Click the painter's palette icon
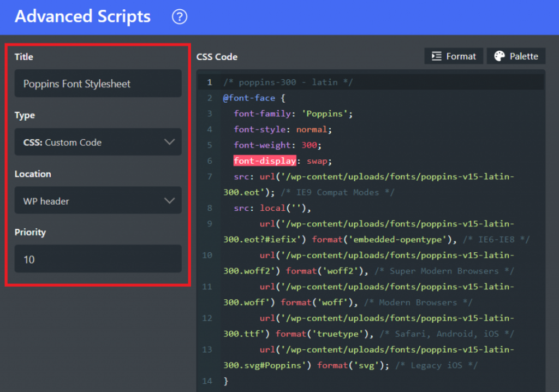This screenshot has width=559, height=392. pyautogui.click(x=499, y=56)
